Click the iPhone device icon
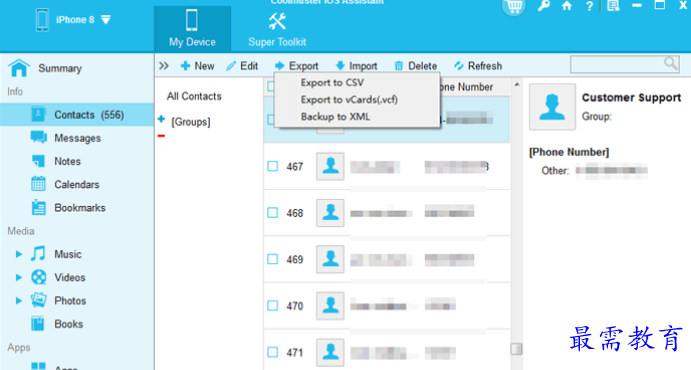This screenshot has width=691, height=370. tap(42, 20)
